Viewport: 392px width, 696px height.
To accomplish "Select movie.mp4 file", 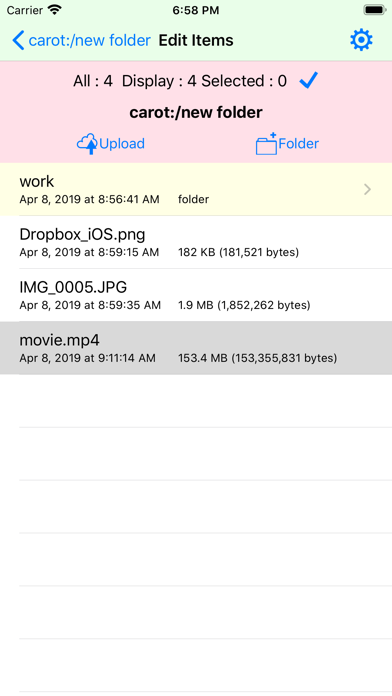I will click(196, 348).
